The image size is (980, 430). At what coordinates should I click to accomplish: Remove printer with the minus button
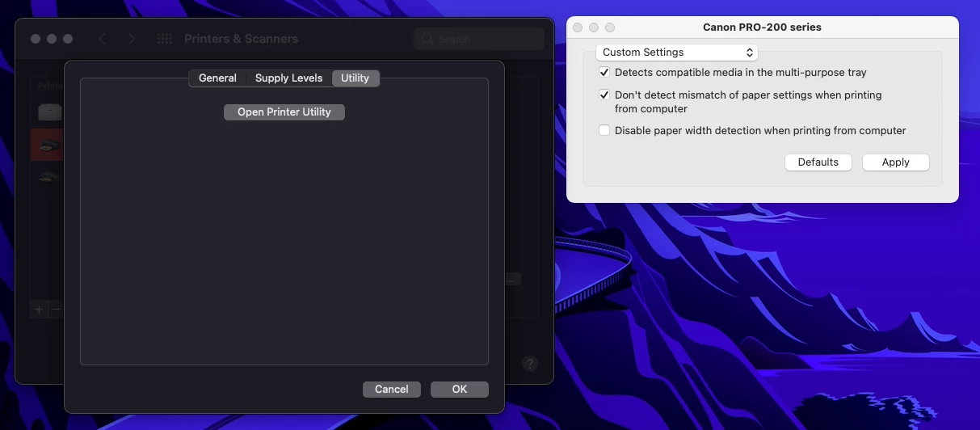(x=57, y=309)
